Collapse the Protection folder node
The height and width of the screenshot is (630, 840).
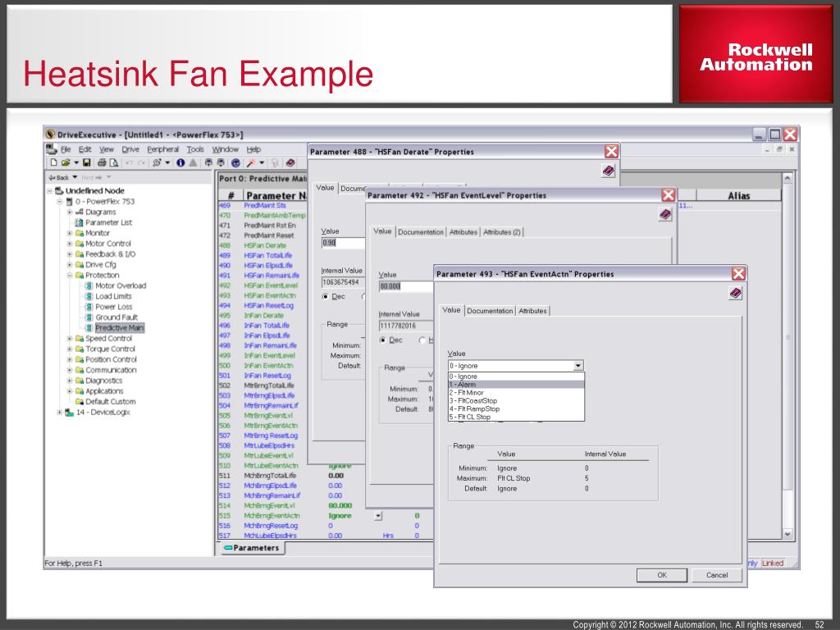70,276
